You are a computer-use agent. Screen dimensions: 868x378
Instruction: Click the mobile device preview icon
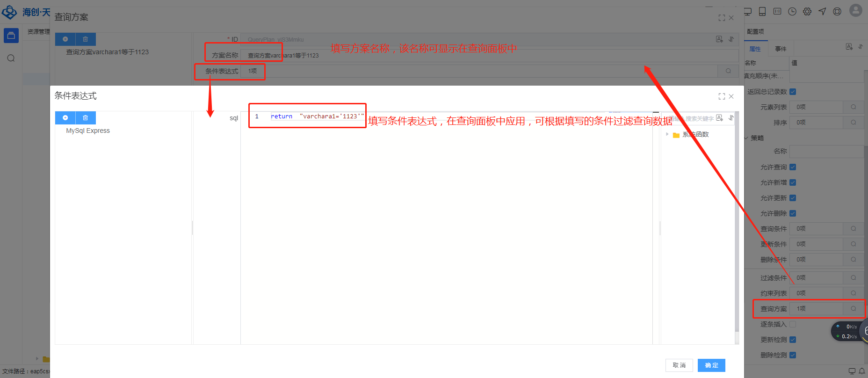point(762,12)
